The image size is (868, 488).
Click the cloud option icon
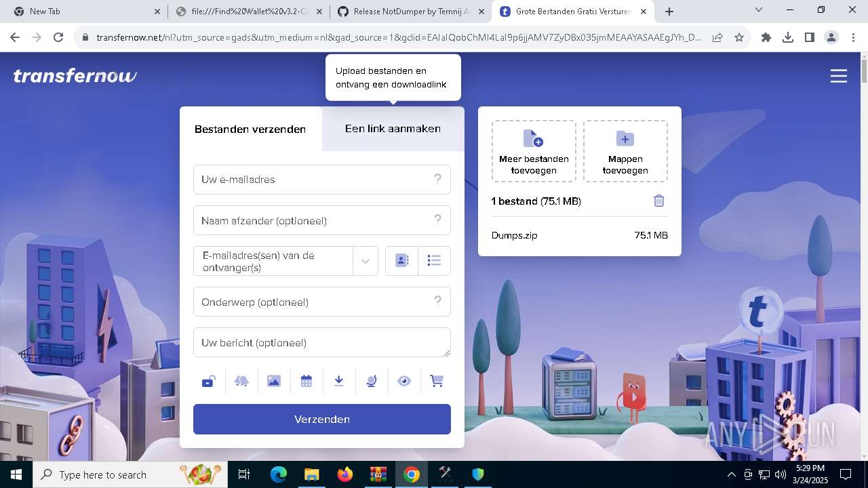[241, 381]
